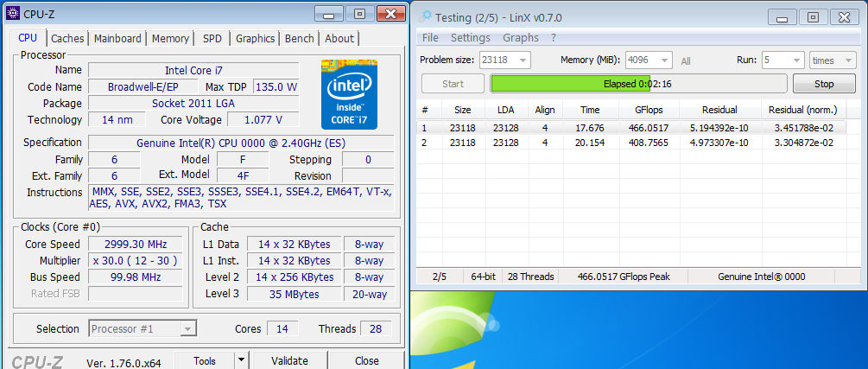Click the 64-bit status entry
This screenshot has height=369, width=868.
click(x=484, y=277)
